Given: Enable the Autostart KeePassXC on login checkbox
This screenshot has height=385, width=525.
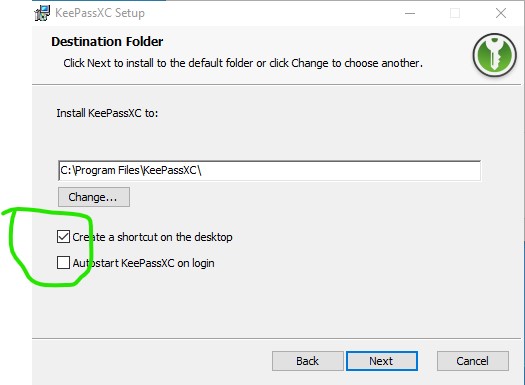Looking at the screenshot, I should pos(63,263).
